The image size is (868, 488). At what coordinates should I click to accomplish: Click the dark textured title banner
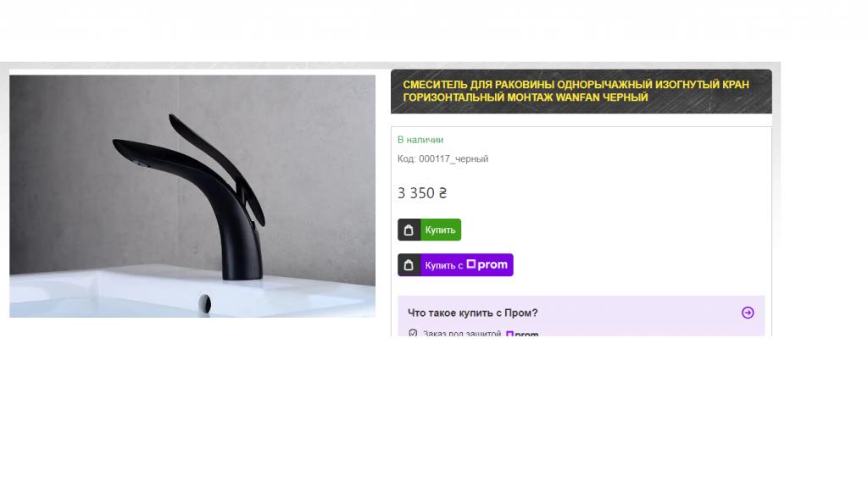pos(581,91)
